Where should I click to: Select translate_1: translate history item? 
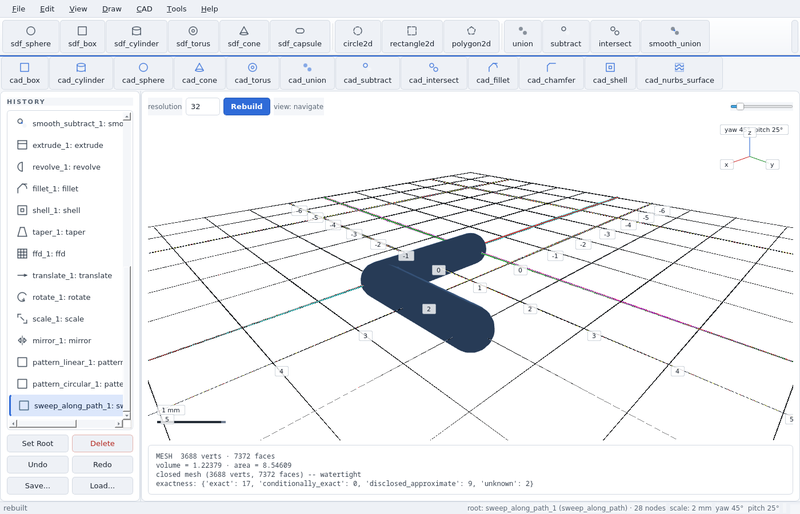click(x=66, y=275)
